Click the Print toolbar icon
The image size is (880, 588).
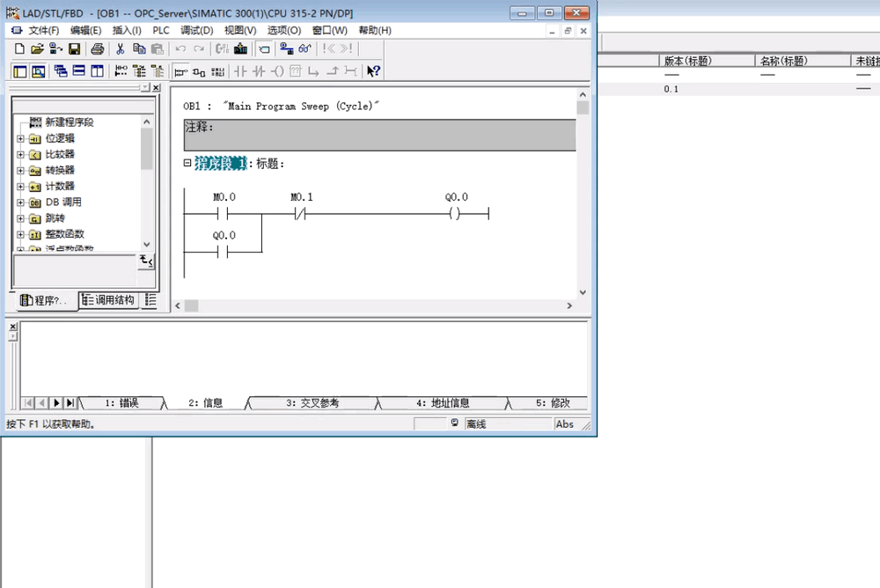[x=98, y=49]
